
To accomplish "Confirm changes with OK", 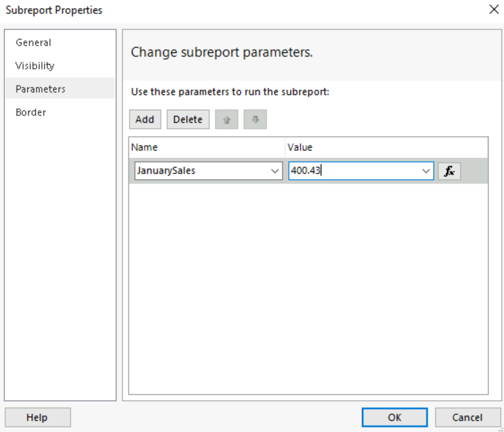I will (394, 417).
